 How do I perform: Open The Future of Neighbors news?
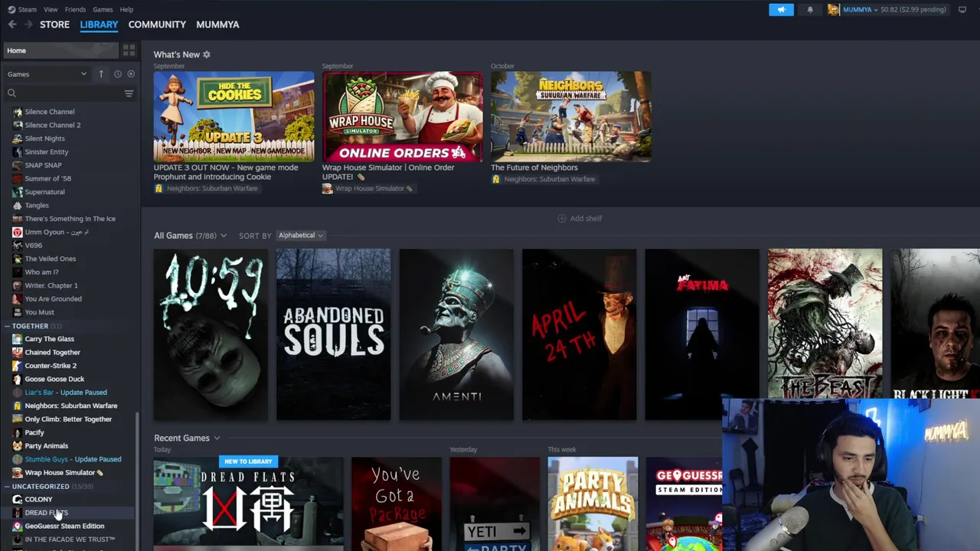click(570, 116)
